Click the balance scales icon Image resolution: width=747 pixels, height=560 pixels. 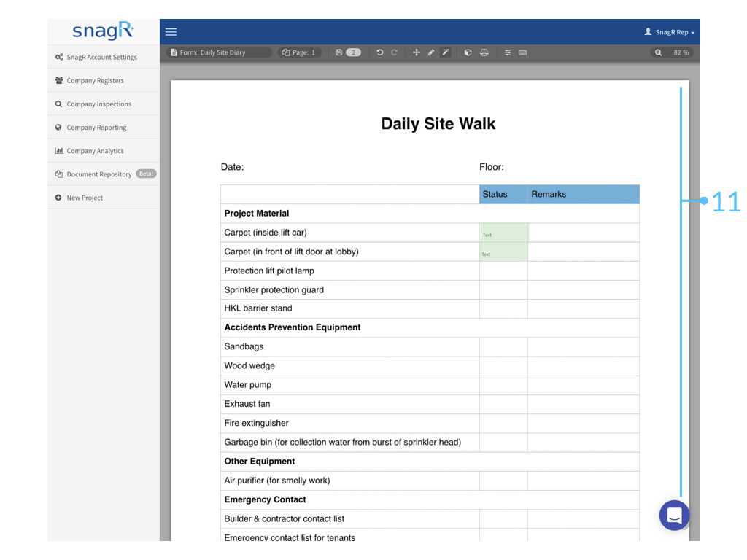[x=484, y=52]
